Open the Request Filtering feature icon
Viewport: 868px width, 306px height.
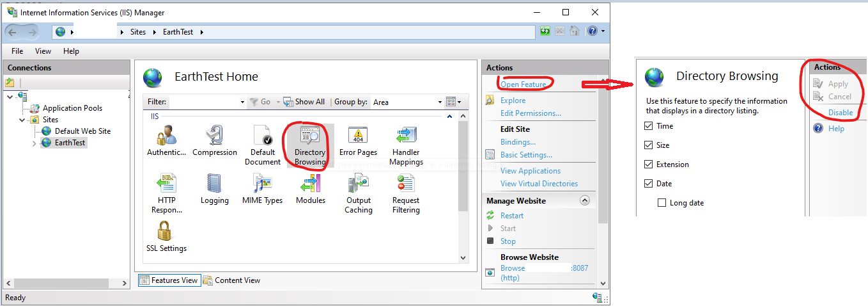[406, 183]
